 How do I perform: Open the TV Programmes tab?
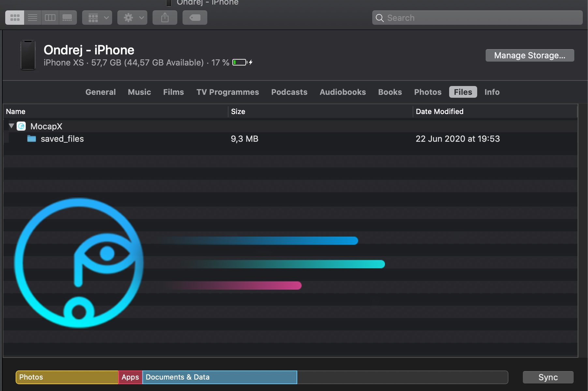coord(228,92)
